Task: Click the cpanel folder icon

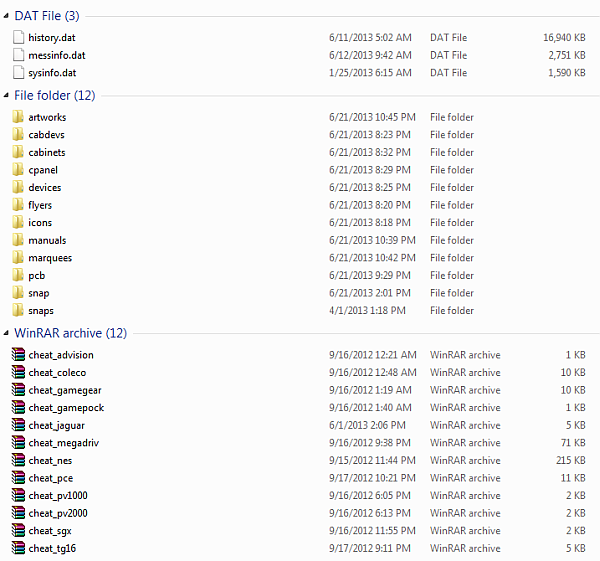Action: (18, 170)
